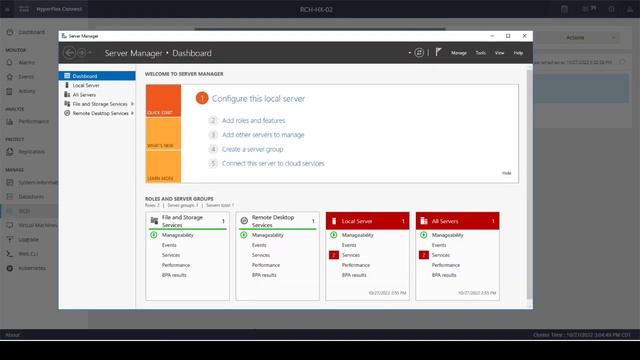Click red Services alert badge in Local Server tile
Image resolution: width=640 pixels, height=360 pixels.
click(x=333, y=255)
